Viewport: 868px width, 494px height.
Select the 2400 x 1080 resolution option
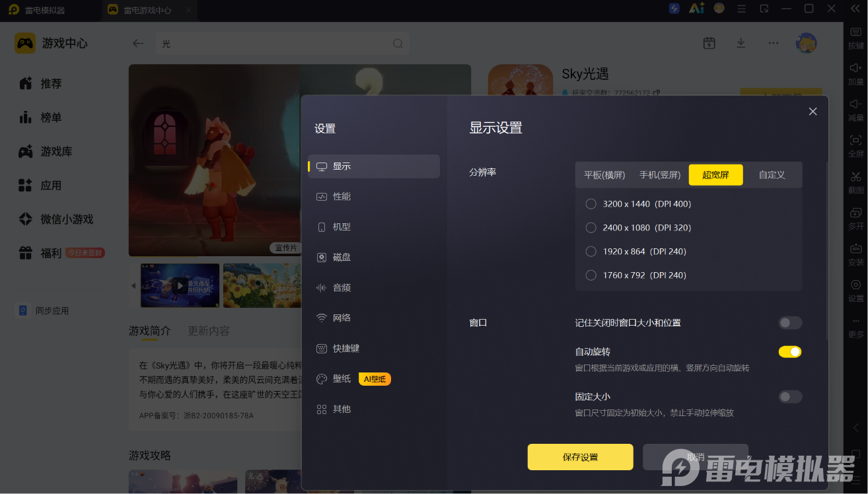591,228
